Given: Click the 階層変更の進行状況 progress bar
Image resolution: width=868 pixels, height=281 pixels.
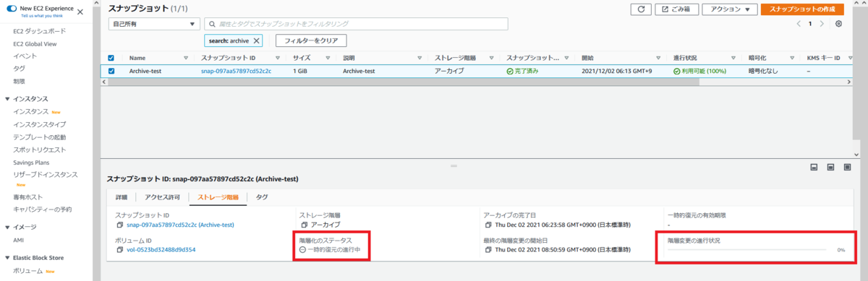Looking at the screenshot, I should pos(746,249).
